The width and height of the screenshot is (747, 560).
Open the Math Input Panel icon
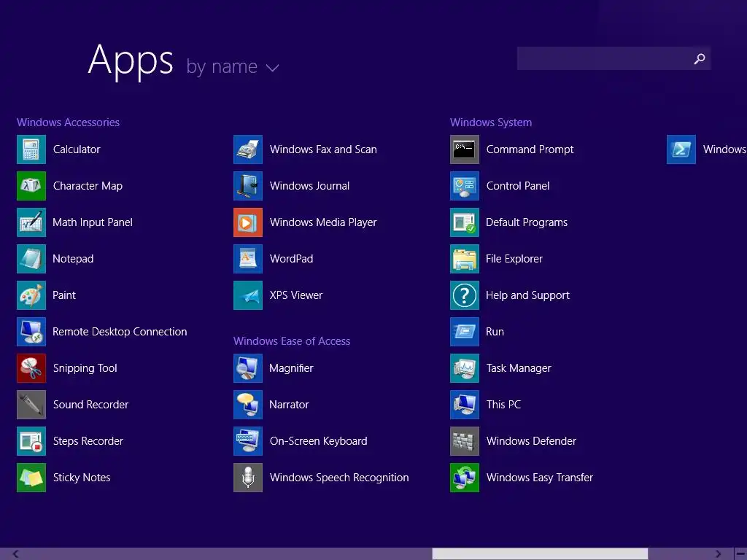coord(31,222)
